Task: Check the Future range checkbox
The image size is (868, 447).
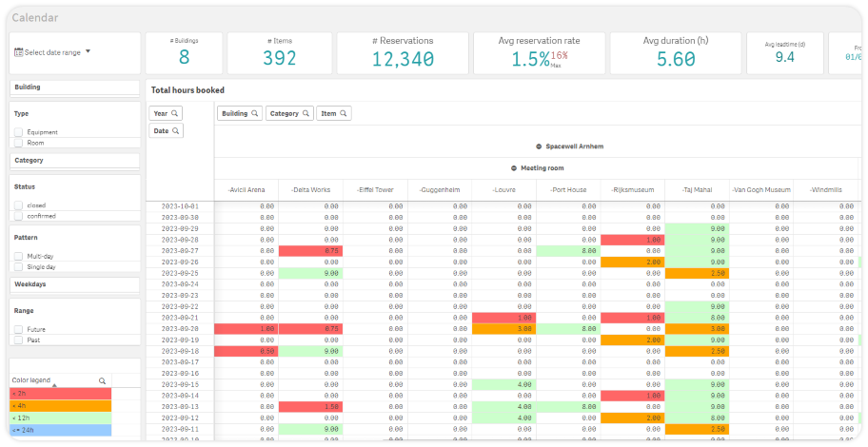Action: coord(19,329)
